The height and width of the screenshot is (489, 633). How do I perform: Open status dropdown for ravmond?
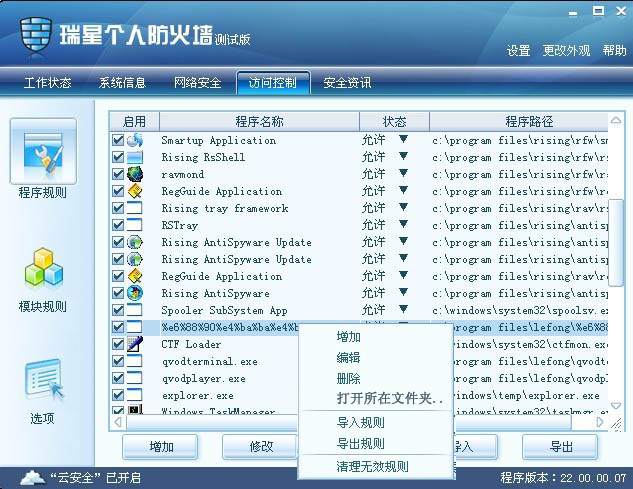(403, 173)
